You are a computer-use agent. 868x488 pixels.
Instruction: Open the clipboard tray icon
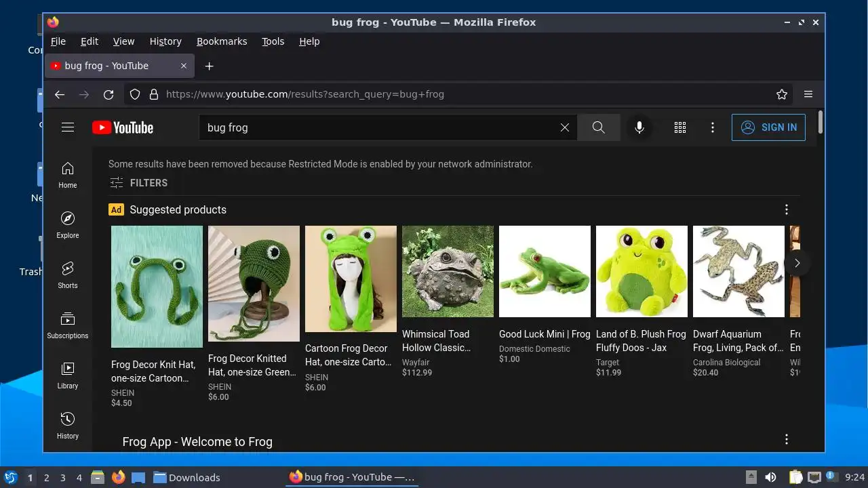[796, 477]
